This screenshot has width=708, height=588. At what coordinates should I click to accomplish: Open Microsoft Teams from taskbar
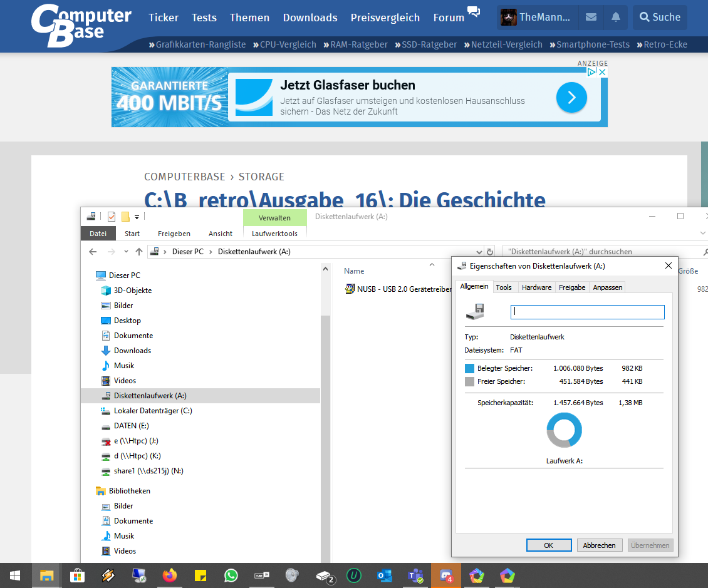click(415, 576)
